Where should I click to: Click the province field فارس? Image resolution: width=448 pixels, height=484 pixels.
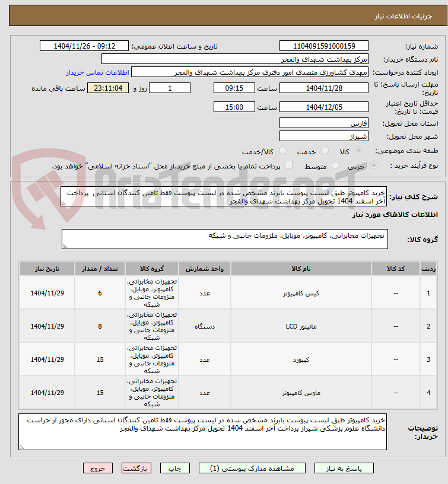point(324,123)
